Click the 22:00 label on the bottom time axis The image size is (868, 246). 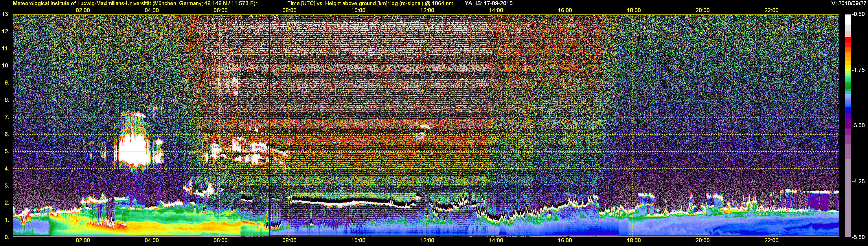tap(771, 241)
